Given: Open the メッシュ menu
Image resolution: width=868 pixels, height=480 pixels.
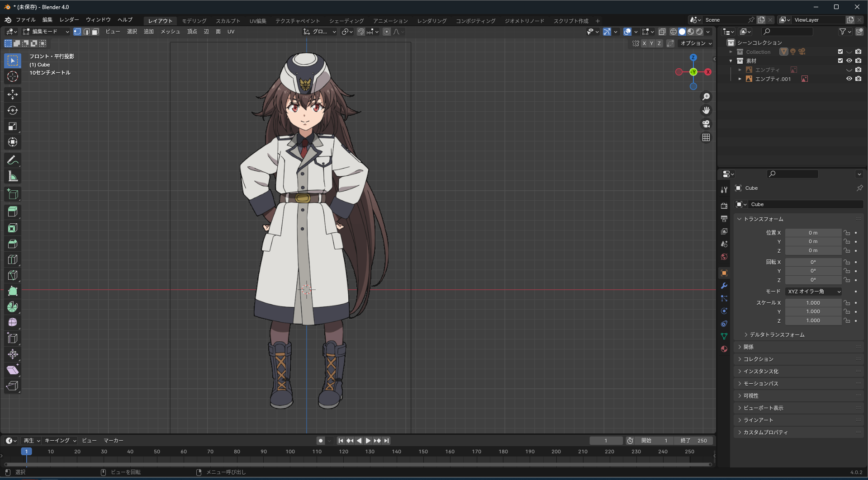Looking at the screenshot, I should coord(171,32).
